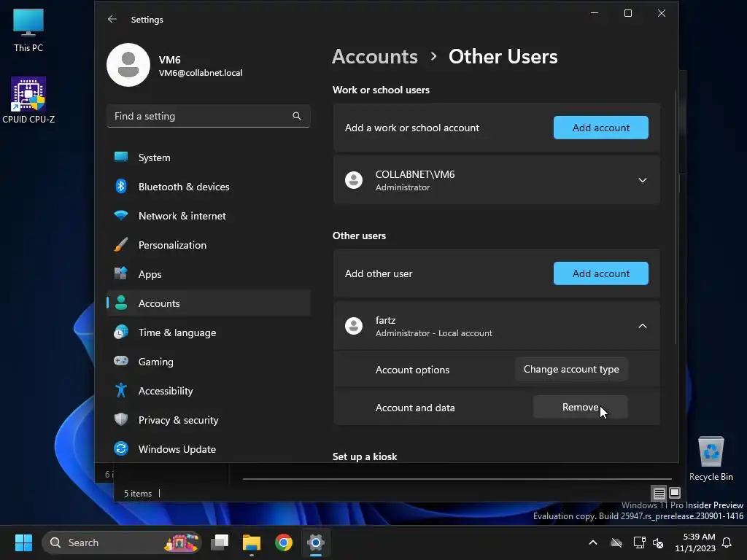This screenshot has width=747, height=560.
Task: Click VM6@collabnet.local profile email
Action: (x=201, y=73)
